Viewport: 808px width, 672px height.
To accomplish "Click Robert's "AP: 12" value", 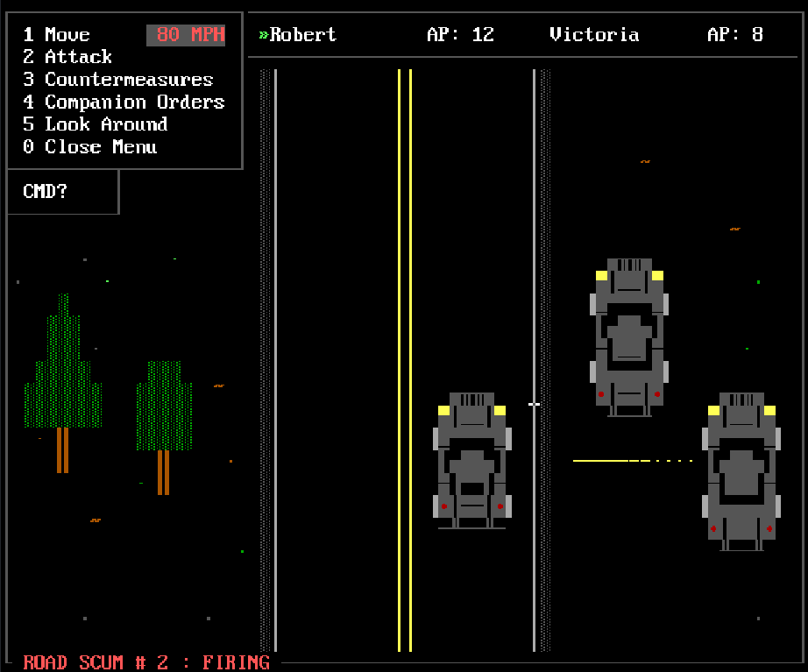I will pos(460,34).
